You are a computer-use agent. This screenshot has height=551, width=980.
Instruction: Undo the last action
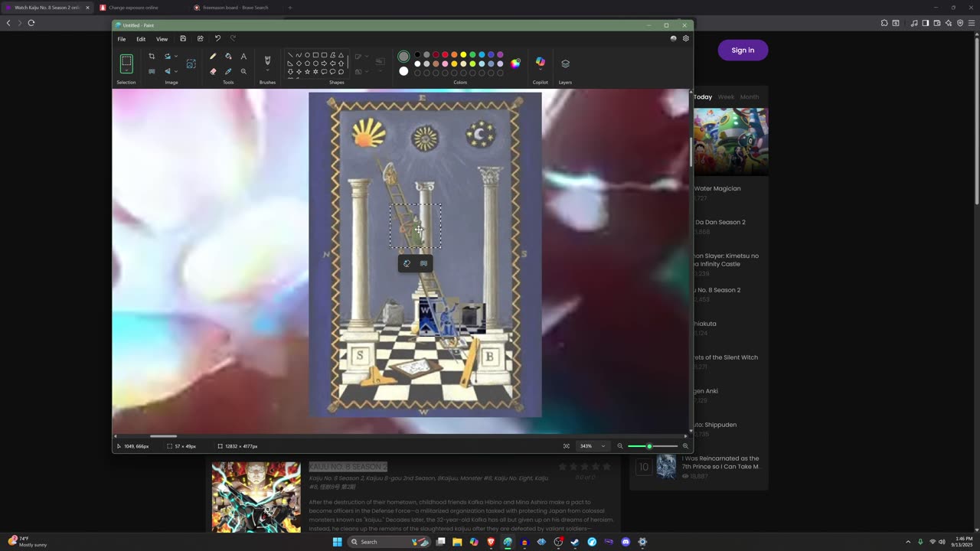[x=217, y=38]
